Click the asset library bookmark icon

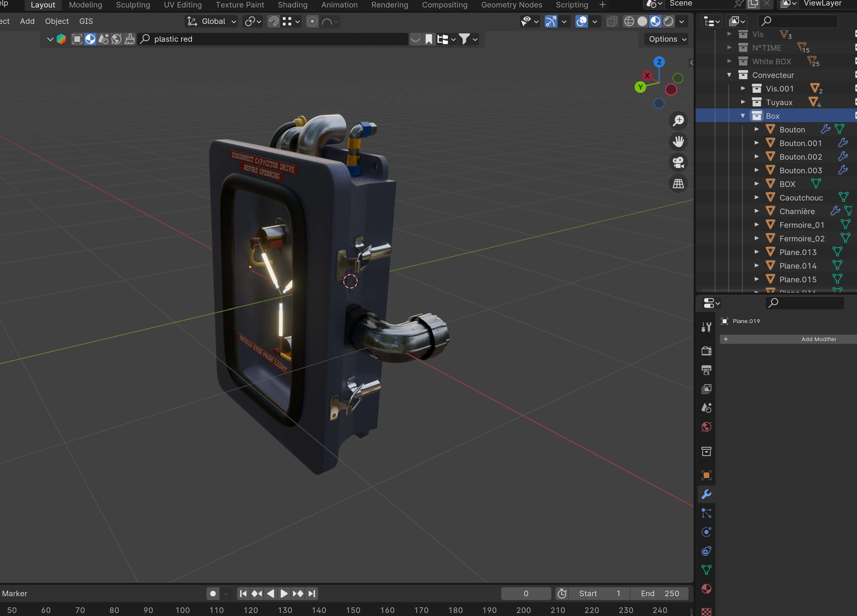click(x=428, y=39)
